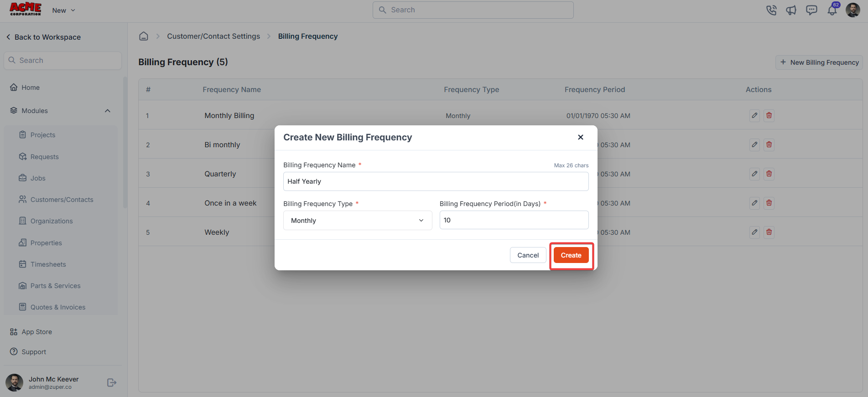
Task: Close the Create New Billing Frequency dialog
Action: [x=580, y=137]
